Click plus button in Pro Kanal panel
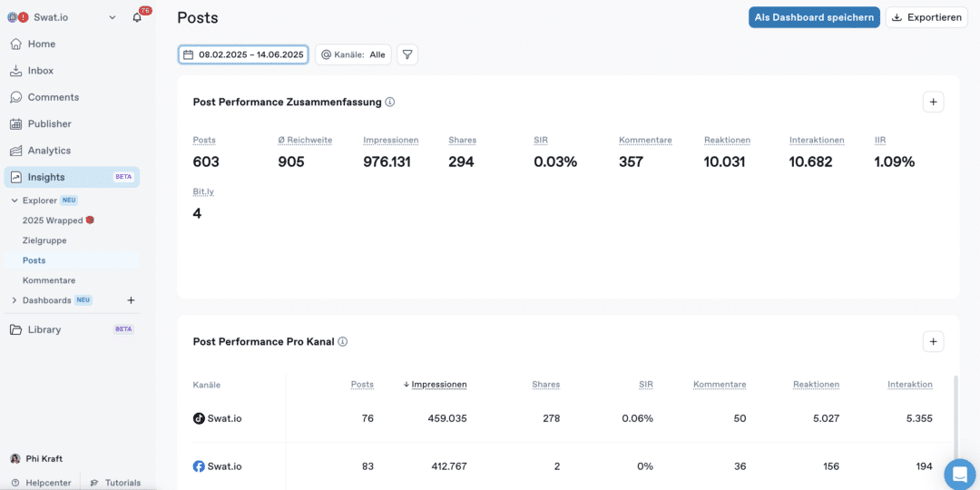The width and height of the screenshot is (980, 490). click(933, 342)
